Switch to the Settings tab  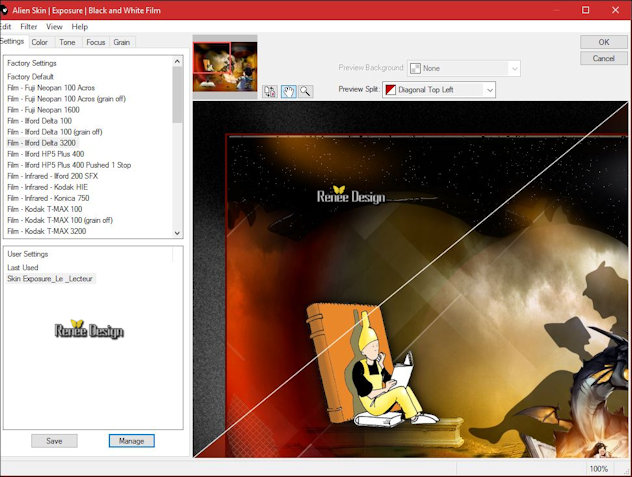[x=12, y=42]
